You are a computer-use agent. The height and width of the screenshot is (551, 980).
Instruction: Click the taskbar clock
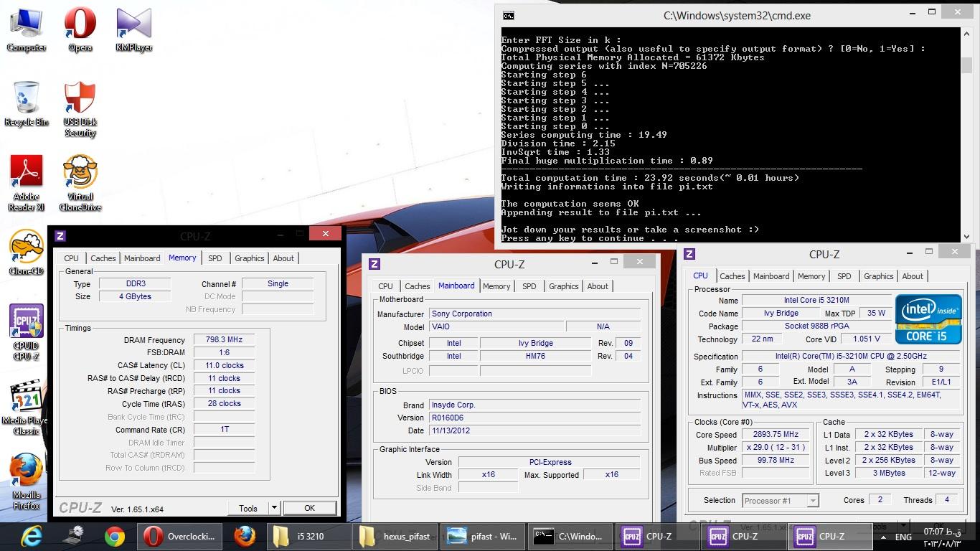(943, 537)
